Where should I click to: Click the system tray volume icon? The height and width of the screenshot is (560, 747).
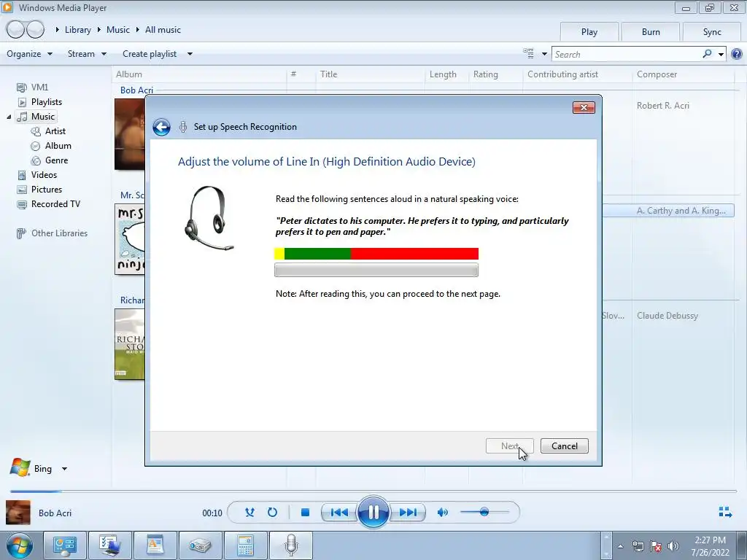(x=673, y=546)
